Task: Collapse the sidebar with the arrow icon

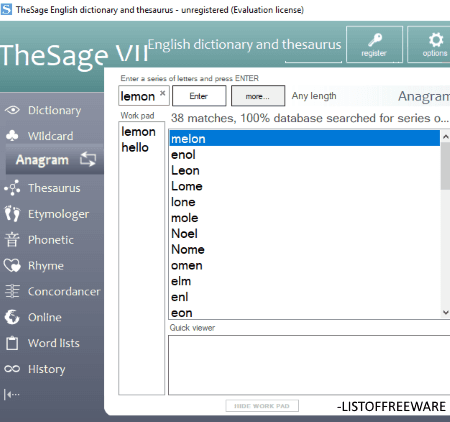Action: [11, 394]
